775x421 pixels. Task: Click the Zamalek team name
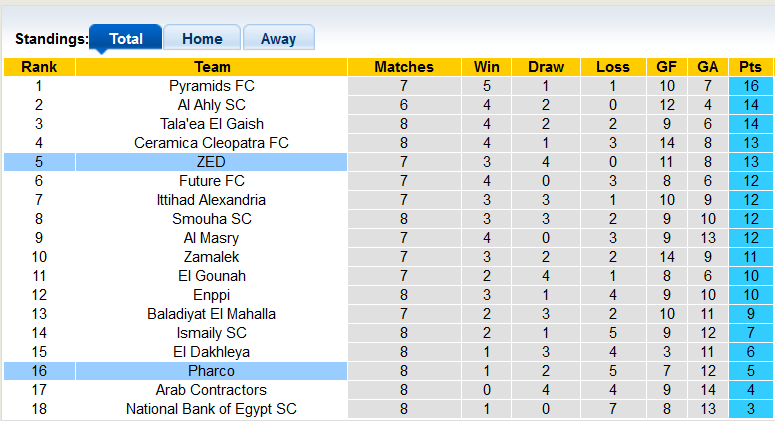point(212,257)
